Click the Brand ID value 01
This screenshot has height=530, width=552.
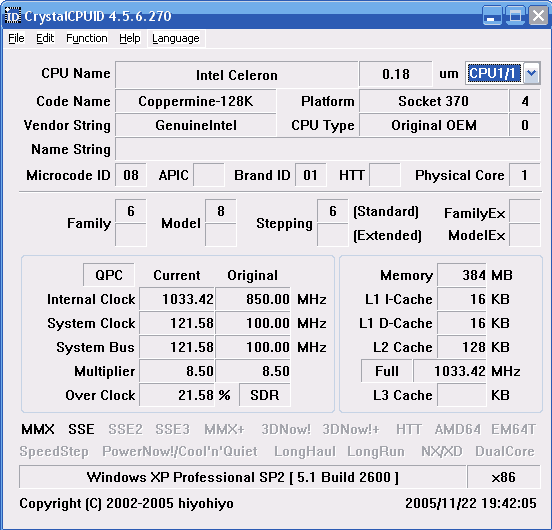coord(310,175)
